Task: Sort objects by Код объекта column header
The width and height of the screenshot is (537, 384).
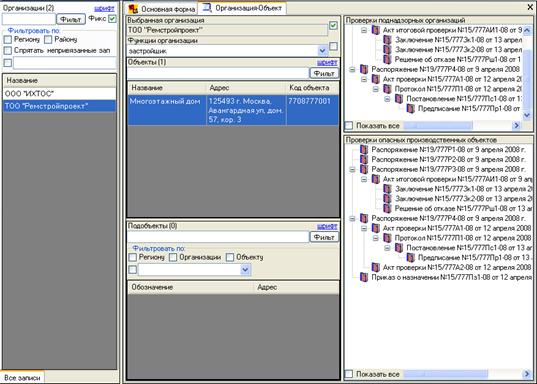Action: point(312,88)
